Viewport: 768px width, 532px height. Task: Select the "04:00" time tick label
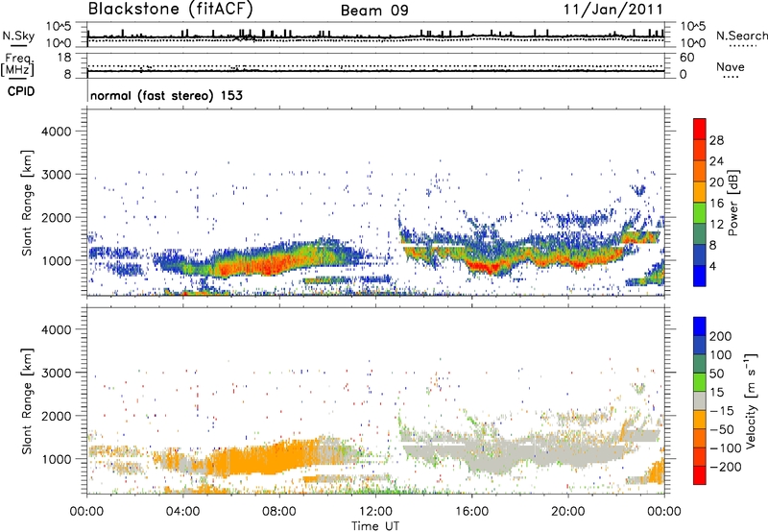[x=182, y=512]
